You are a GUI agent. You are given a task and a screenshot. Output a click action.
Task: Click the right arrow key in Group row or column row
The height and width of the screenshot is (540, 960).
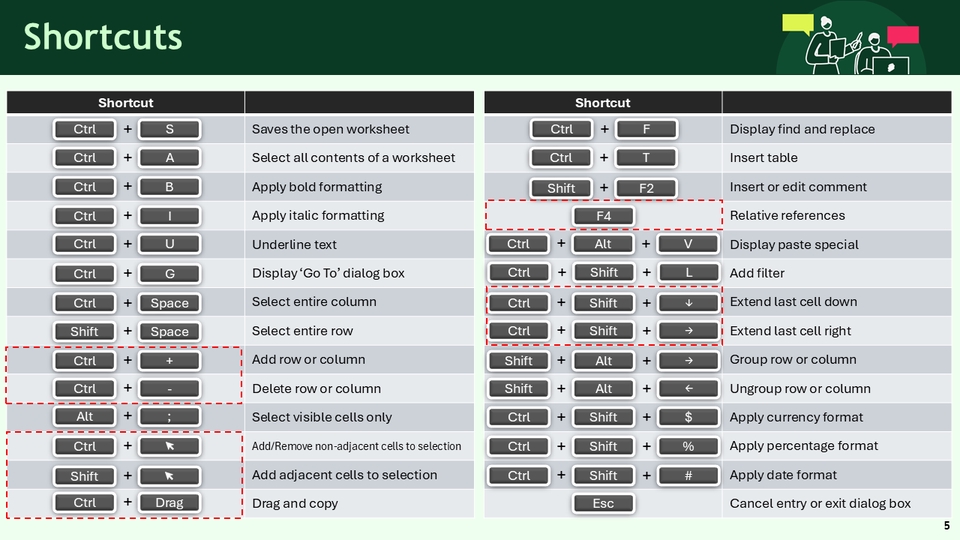(x=688, y=361)
